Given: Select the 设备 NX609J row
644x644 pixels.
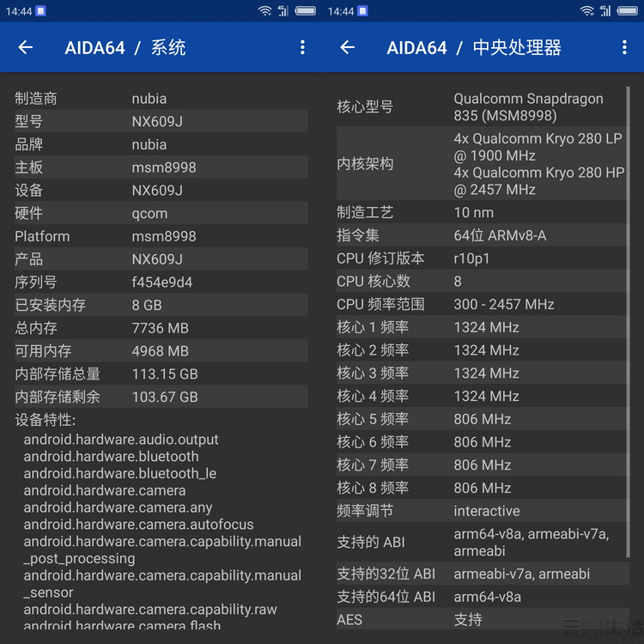Looking at the screenshot, I should coord(161,190).
